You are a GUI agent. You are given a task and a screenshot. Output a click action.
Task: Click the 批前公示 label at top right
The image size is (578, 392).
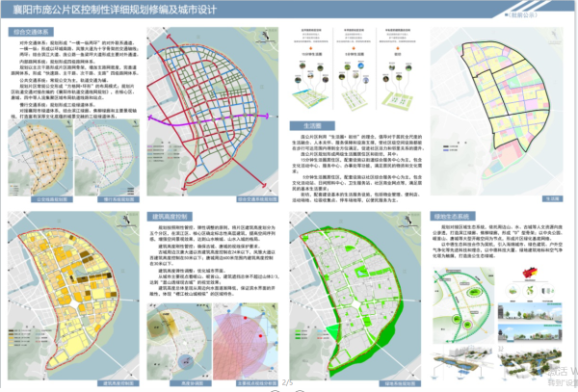point(553,12)
